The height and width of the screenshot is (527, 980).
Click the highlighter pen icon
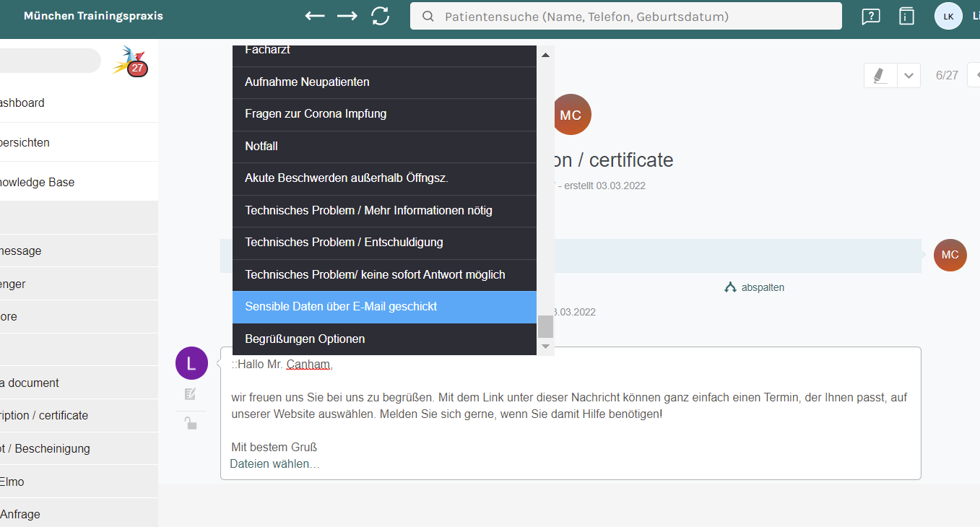(880, 75)
